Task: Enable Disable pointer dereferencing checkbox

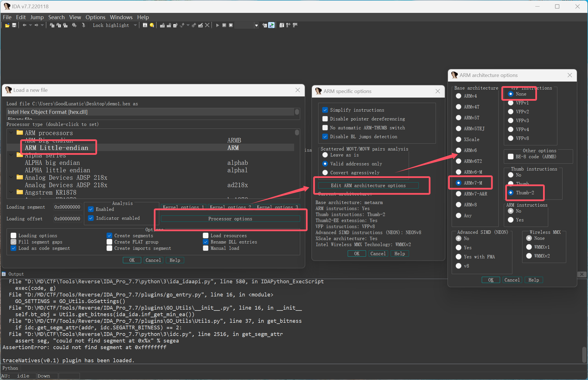Action: point(325,119)
